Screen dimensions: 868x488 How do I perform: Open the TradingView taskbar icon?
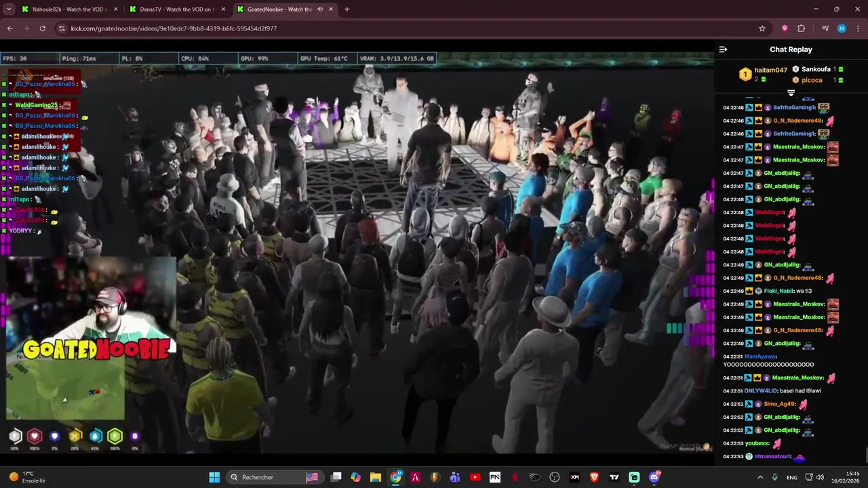coord(614,477)
